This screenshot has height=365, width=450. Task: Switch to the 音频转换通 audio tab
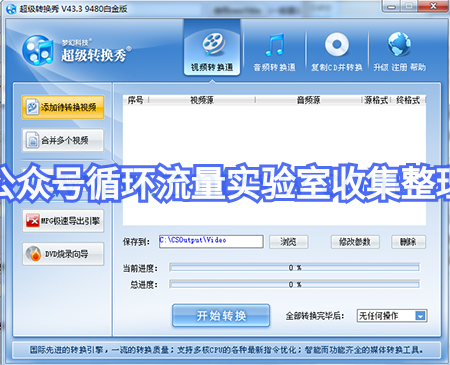[274, 52]
